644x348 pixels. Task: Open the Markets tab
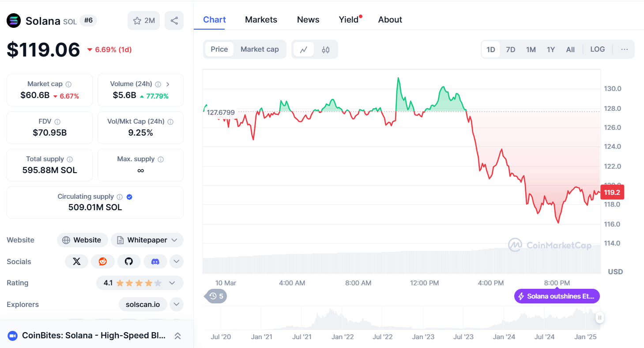[x=261, y=19]
